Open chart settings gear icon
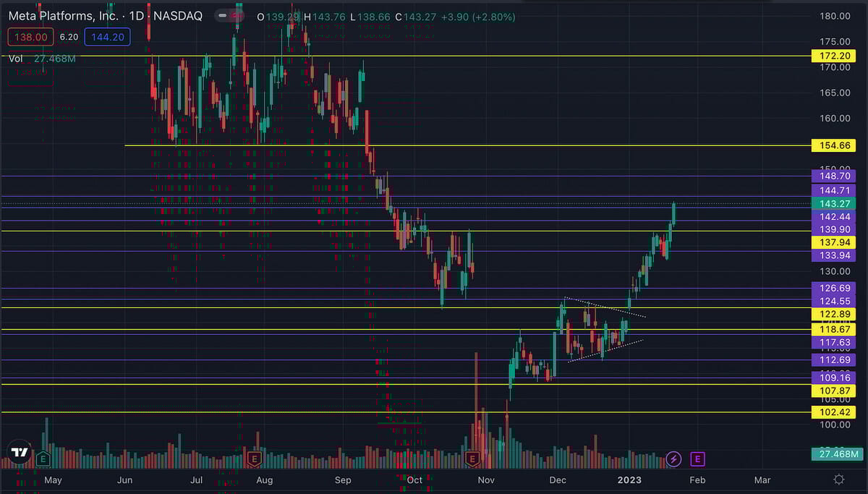 [839, 480]
